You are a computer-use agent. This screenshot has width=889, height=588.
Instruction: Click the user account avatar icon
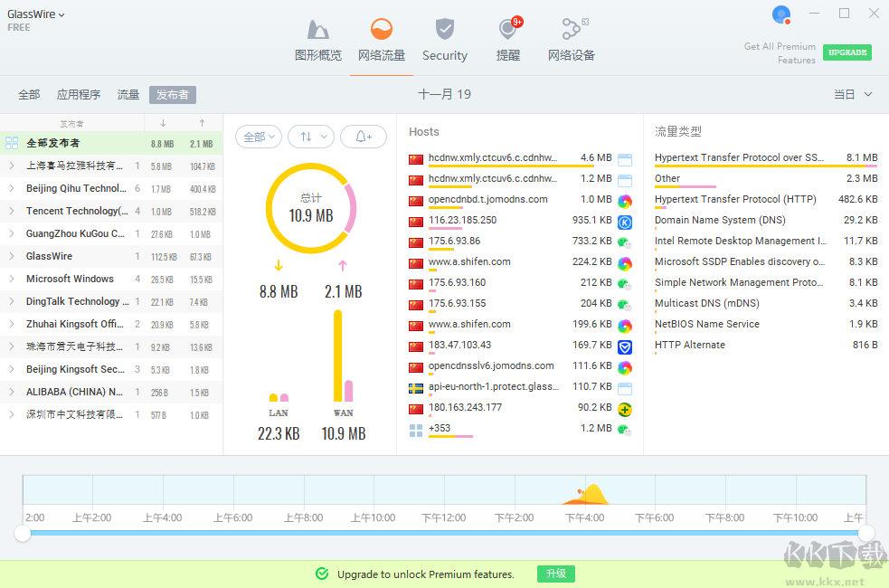point(780,14)
